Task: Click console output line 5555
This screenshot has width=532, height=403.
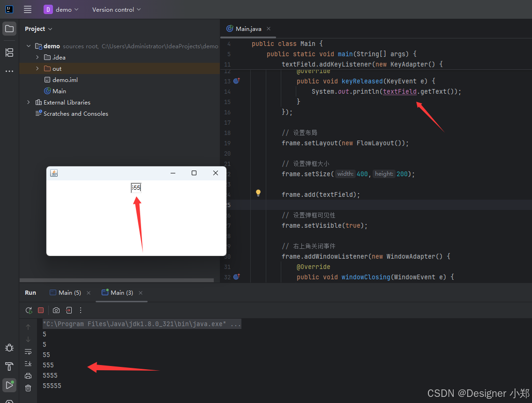Action: pyautogui.click(x=50, y=375)
